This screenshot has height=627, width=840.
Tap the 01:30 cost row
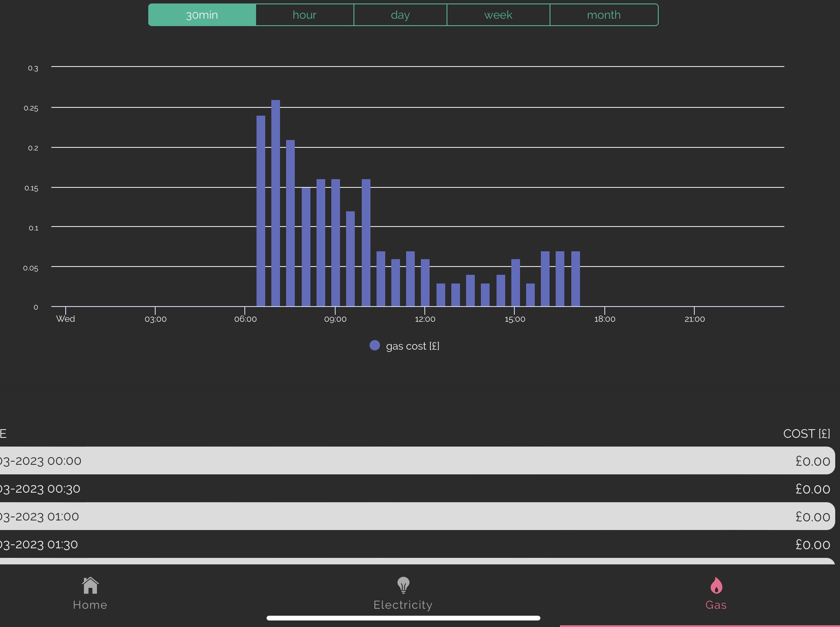pos(417,544)
